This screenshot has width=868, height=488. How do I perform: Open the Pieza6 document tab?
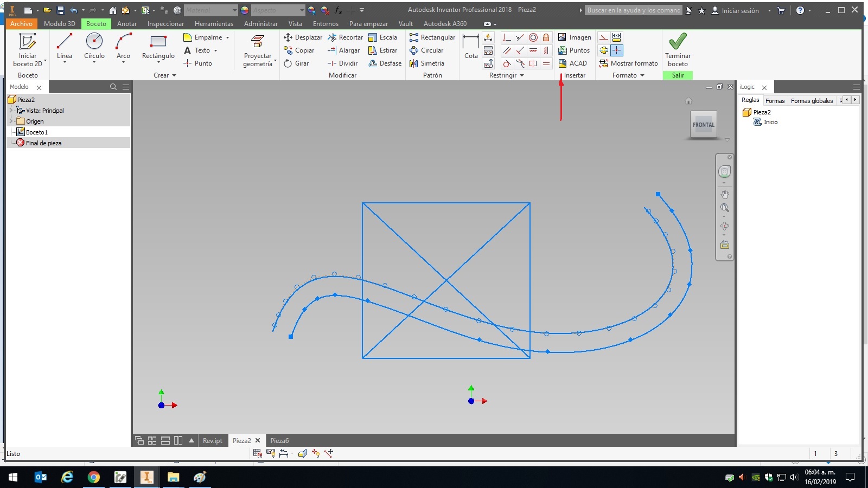(279, 440)
